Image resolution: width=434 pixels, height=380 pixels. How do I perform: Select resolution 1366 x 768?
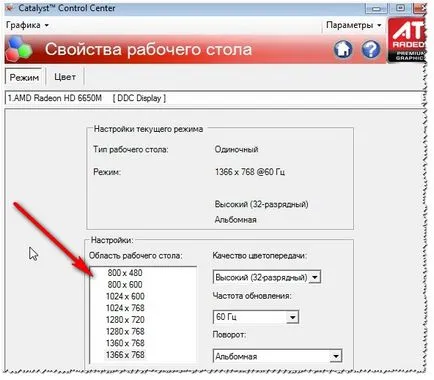pyautogui.click(x=125, y=355)
